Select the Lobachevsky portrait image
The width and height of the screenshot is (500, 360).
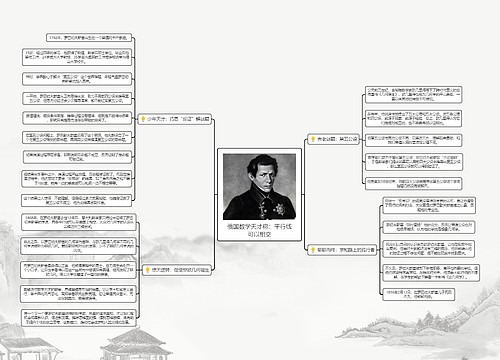(259, 186)
